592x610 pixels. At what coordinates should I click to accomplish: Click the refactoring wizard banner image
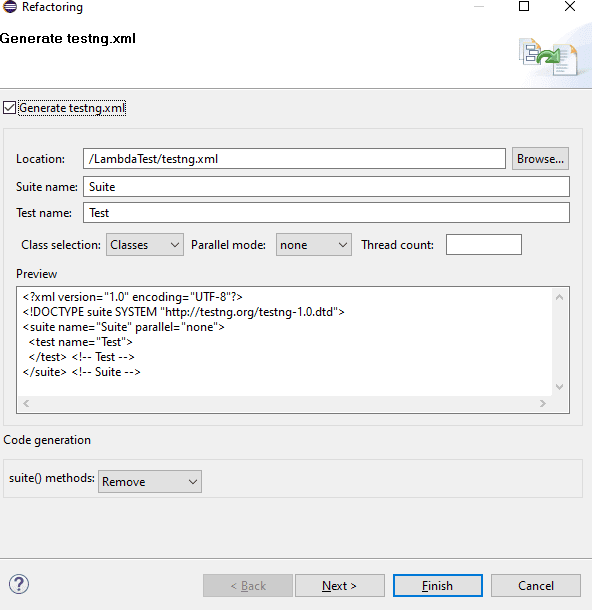[548, 57]
